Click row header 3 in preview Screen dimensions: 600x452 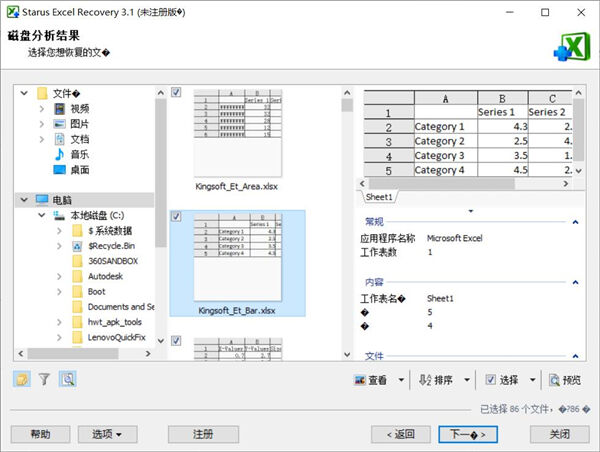(x=389, y=141)
